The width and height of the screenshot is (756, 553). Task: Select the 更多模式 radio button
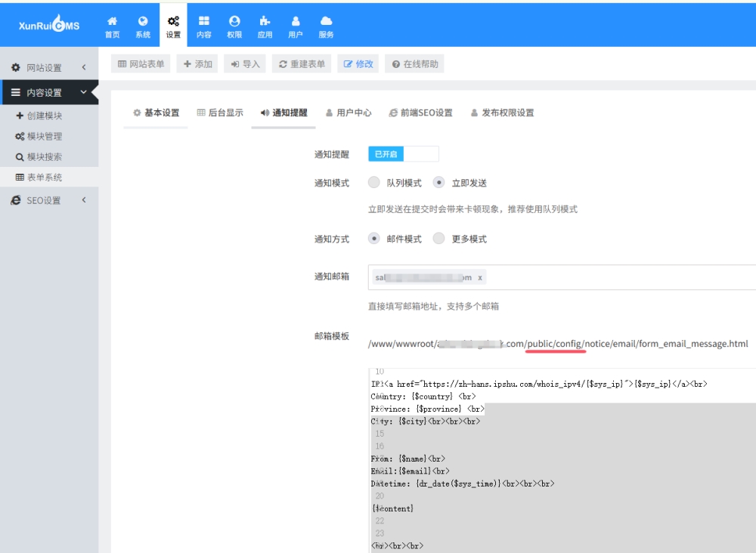coord(438,239)
